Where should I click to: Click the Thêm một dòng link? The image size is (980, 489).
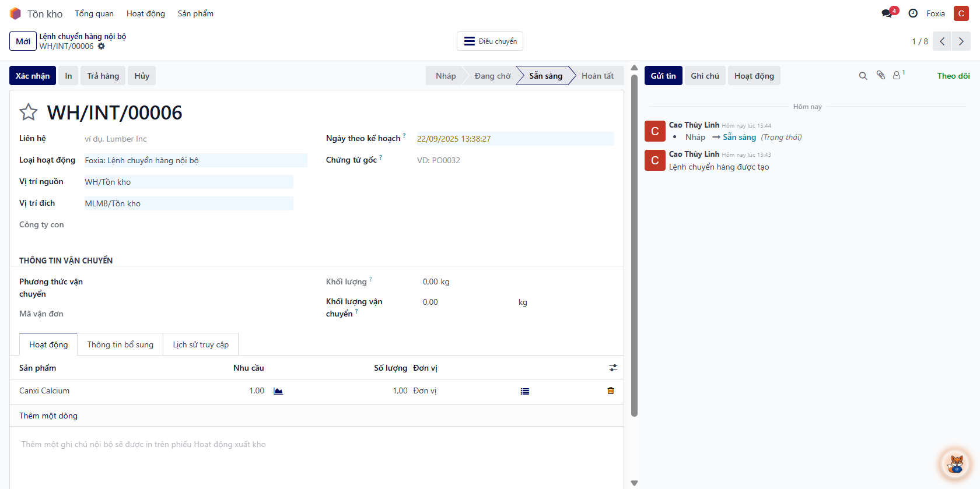click(48, 416)
